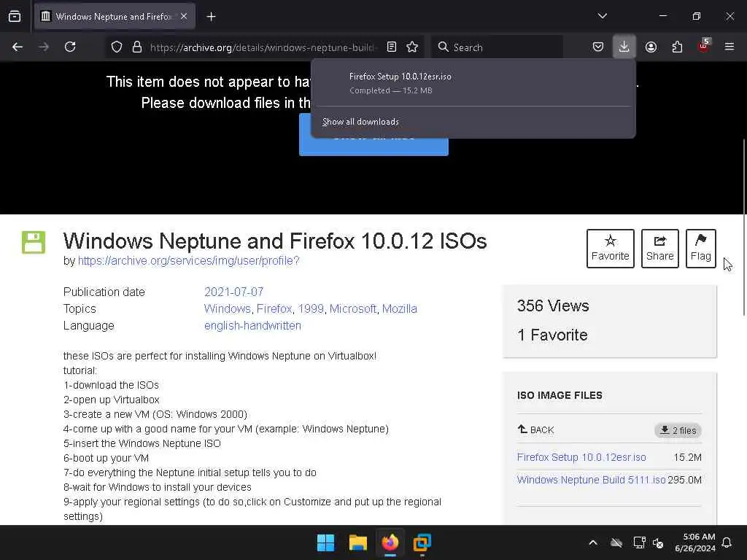Viewport: 747px width, 560px height.
Task: Go back one page
Action: [18, 47]
